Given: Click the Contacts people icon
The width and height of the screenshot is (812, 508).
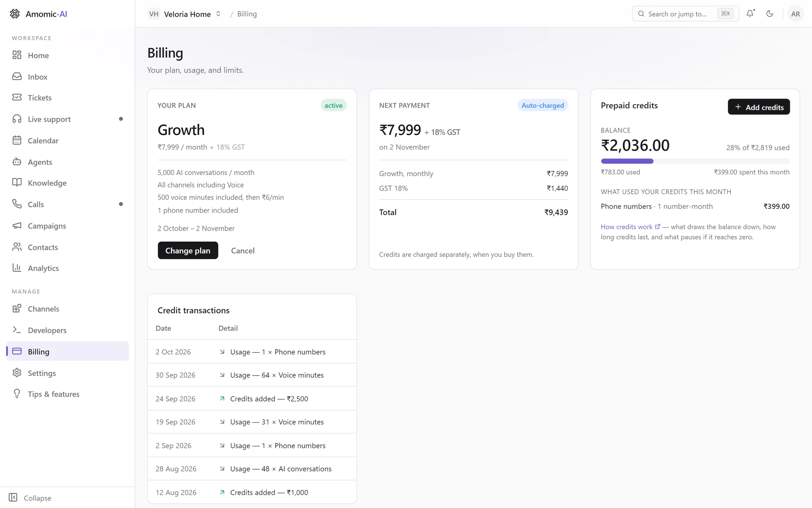Looking at the screenshot, I should [x=17, y=247].
